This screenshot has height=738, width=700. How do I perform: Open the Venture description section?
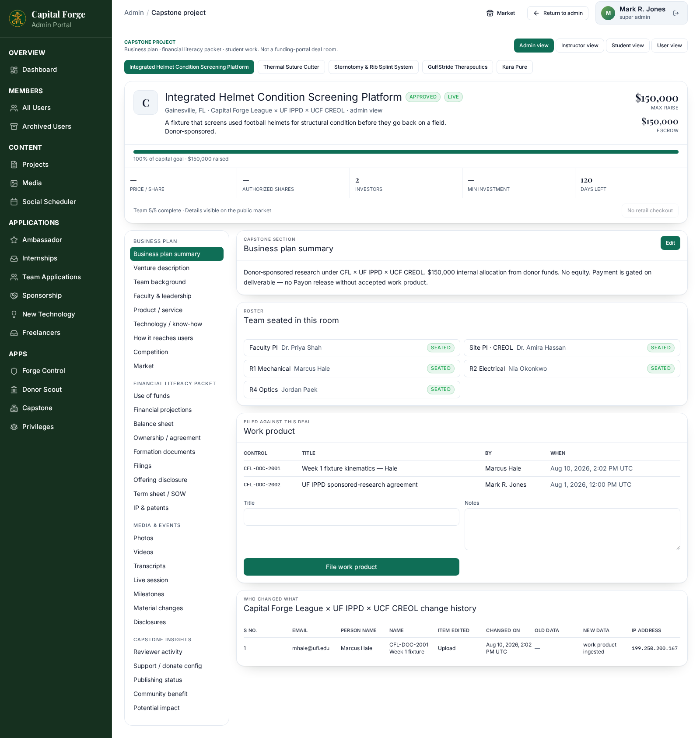click(177, 268)
